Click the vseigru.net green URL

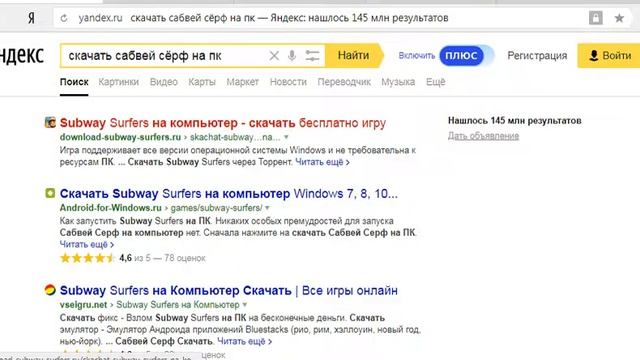83,305
